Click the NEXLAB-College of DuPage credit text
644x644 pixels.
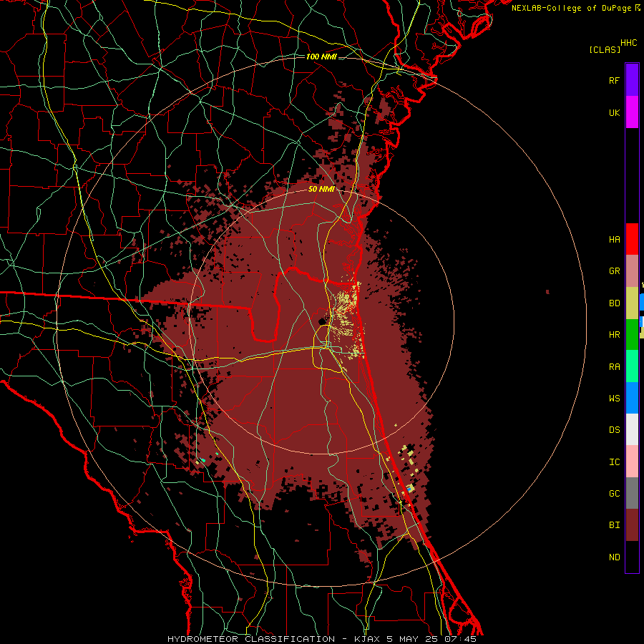(x=573, y=8)
